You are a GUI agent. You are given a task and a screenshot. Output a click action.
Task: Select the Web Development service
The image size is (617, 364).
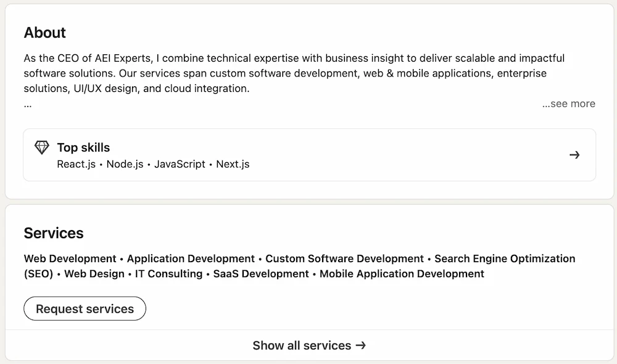(70, 259)
